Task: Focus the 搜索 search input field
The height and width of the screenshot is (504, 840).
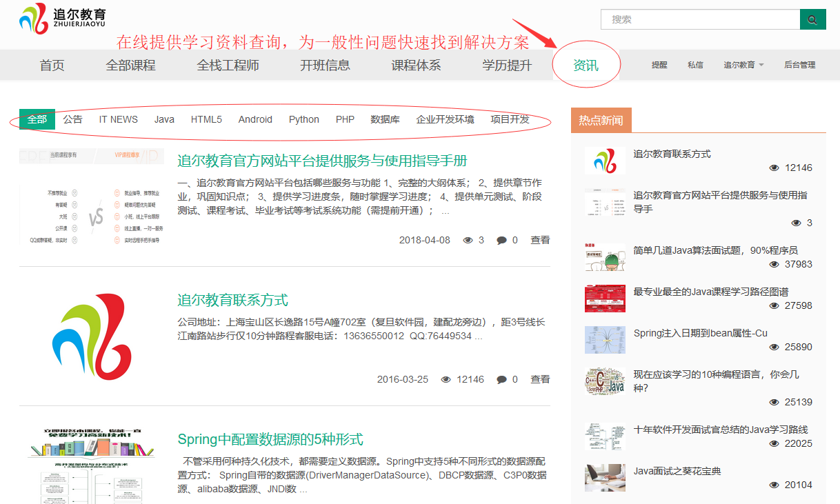Action: click(699, 19)
